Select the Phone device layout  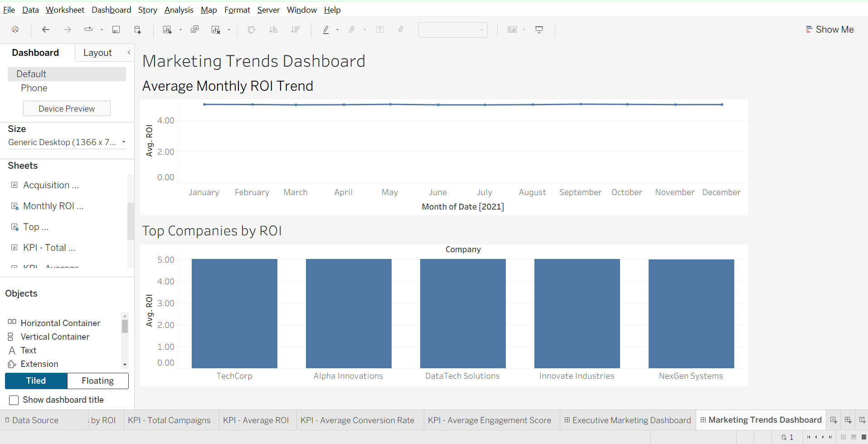(34, 88)
